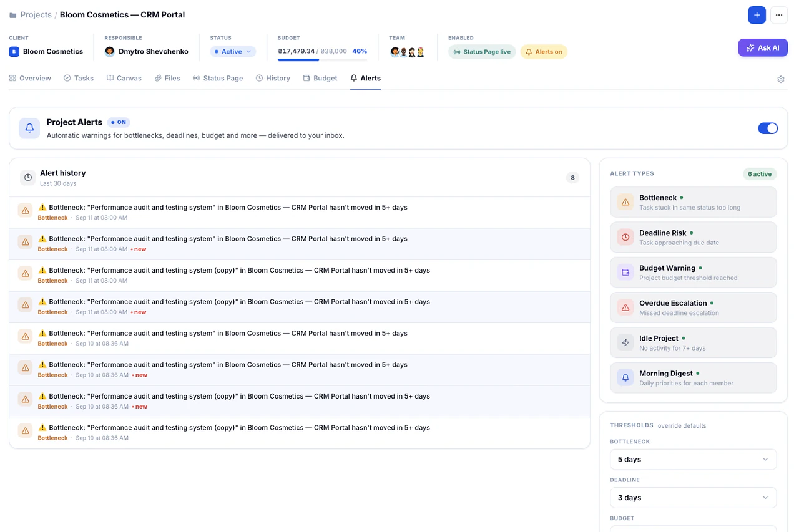The width and height of the screenshot is (799, 532).
Task: Switch to the Overview tab
Action: (30, 78)
